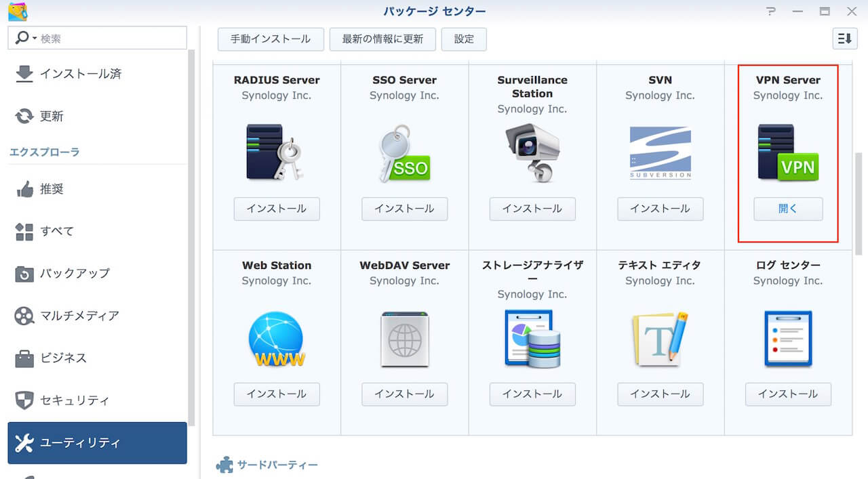This screenshot has height=479, width=868.
Task: Install WebDAV Server with its インストール button
Action: click(404, 394)
